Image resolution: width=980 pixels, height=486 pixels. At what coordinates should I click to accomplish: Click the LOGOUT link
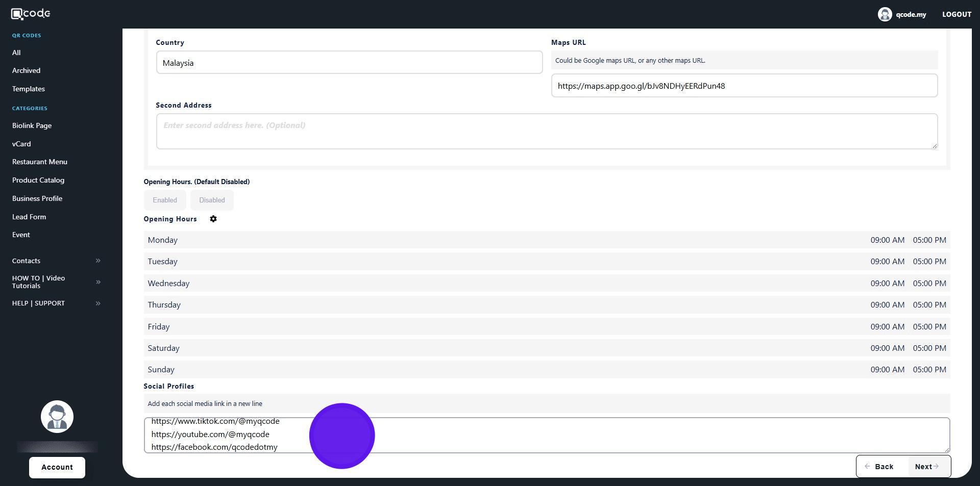[957, 14]
